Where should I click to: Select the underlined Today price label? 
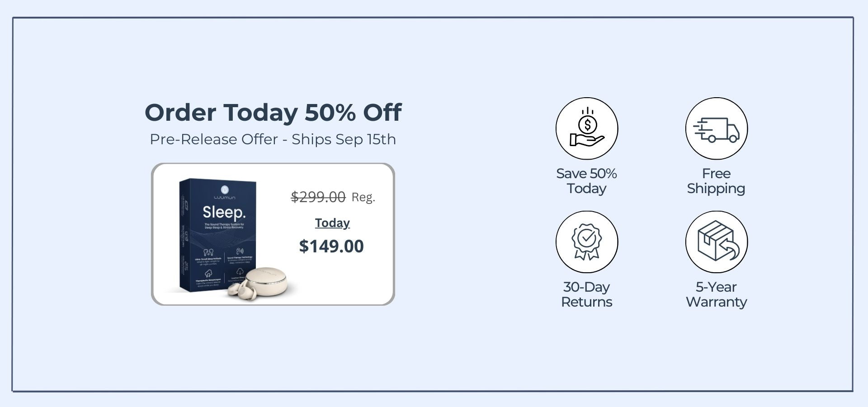point(332,223)
